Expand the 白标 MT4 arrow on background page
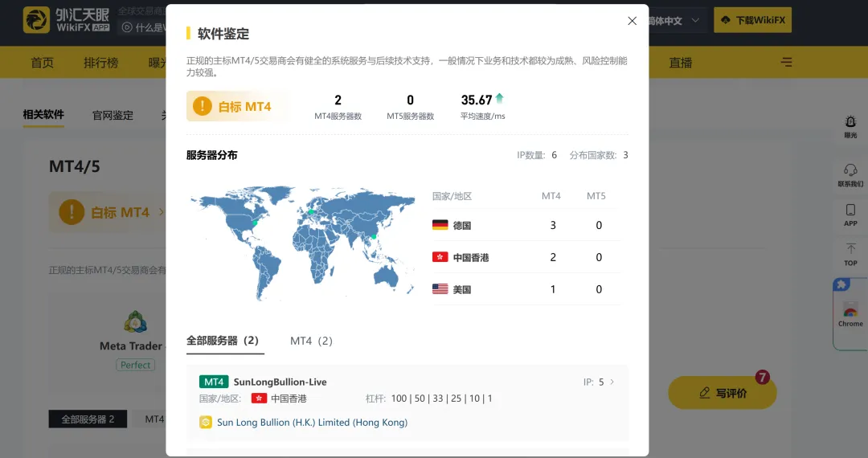Image resolution: width=868 pixels, height=458 pixels. coord(161,212)
